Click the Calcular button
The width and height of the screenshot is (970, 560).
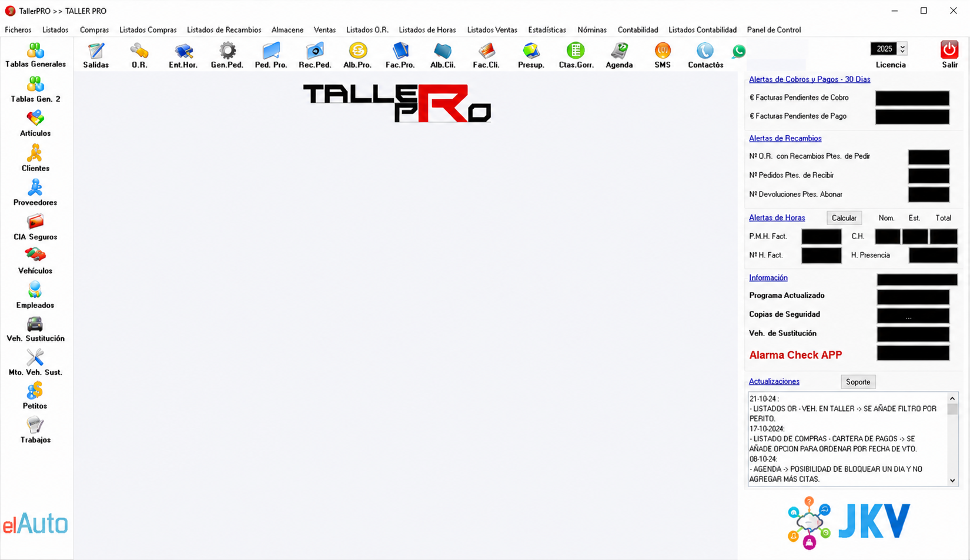pos(844,218)
